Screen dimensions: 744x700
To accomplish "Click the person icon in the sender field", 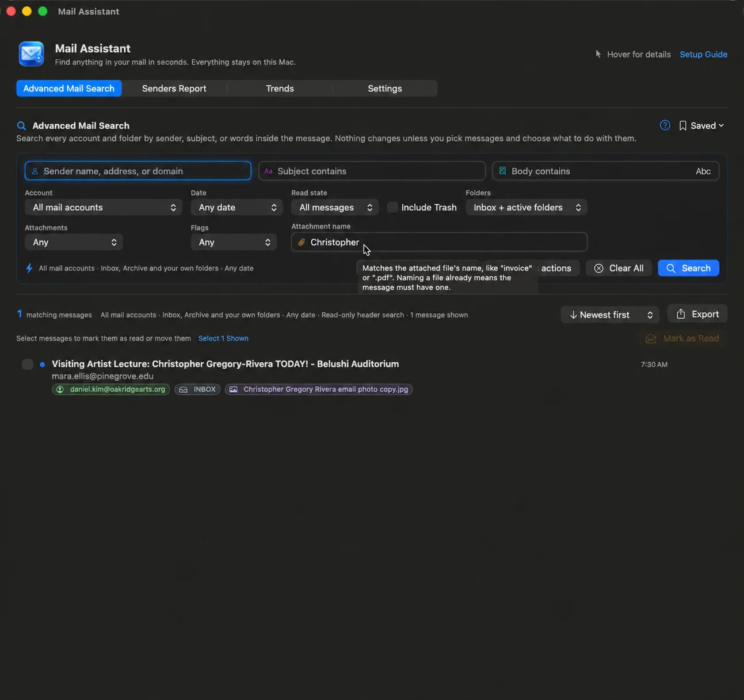I will coord(35,171).
